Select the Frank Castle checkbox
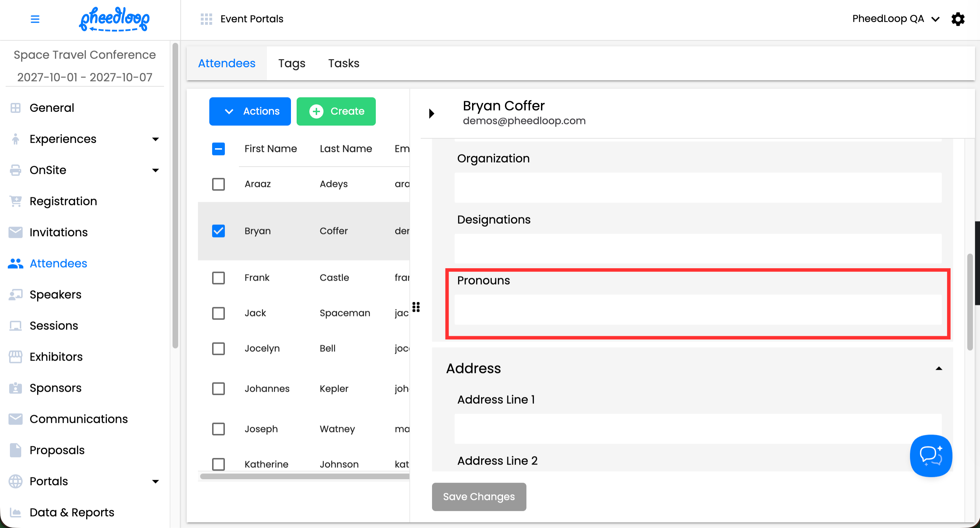Viewport: 980px width, 528px height. click(218, 277)
